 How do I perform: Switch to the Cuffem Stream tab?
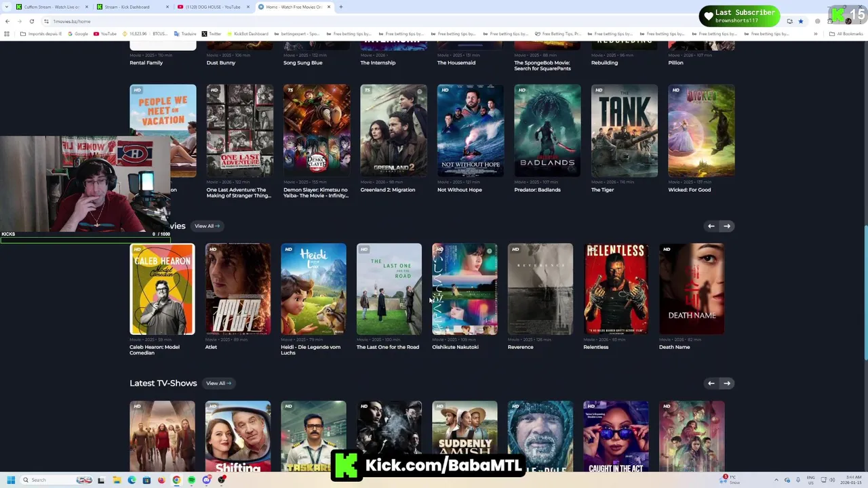click(x=51, y=7)
